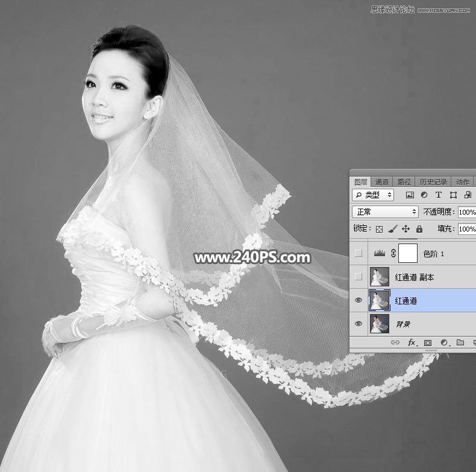Viewport: 476px width, 472px height.
Task: Filter layers by shape type
Action: pos(453,195)
